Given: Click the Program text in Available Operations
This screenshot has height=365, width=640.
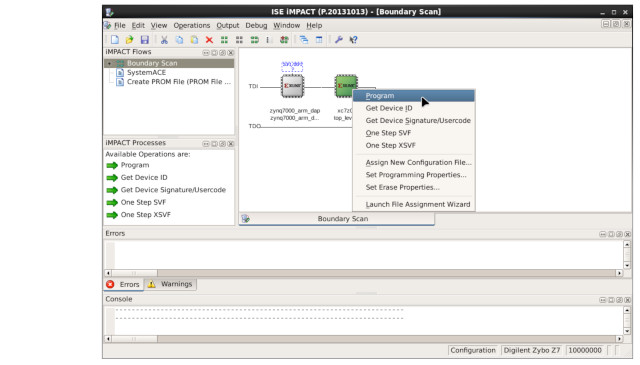Looking at the screenshot, I should [x=135, y=165].
